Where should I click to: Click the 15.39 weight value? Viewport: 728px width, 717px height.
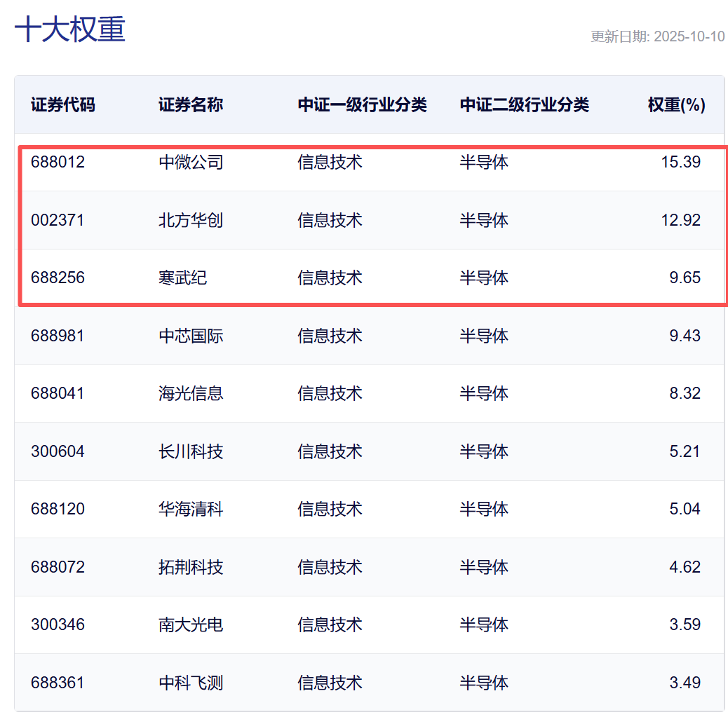[680, 163]
